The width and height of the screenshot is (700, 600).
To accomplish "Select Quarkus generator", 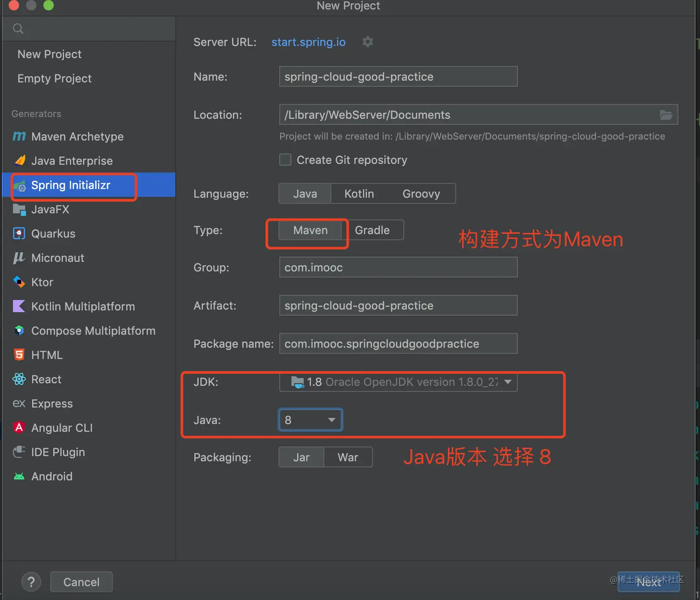I will pyautogui.click(x=89, y=234).
